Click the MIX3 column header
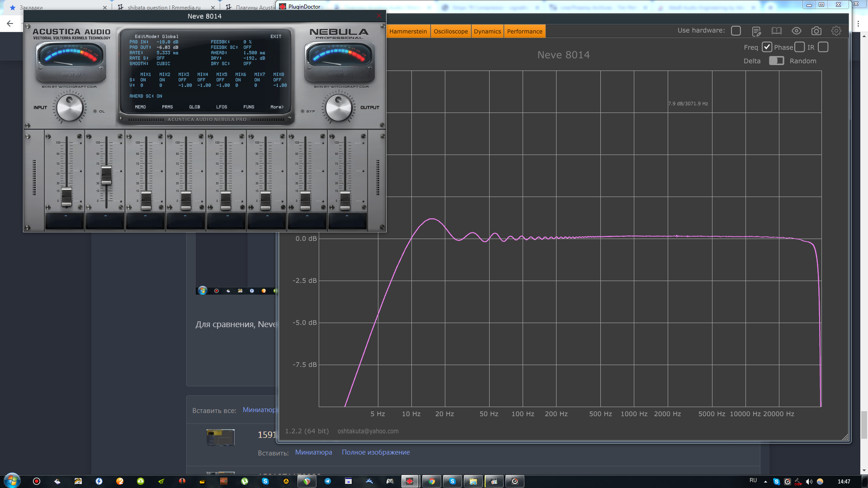 (184, 75)
